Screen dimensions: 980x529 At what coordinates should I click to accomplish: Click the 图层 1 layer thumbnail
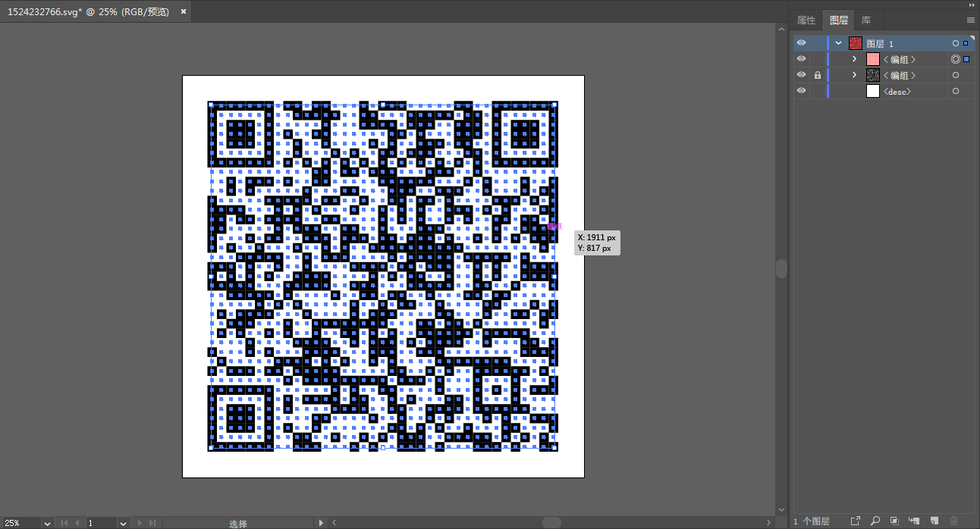856,43
